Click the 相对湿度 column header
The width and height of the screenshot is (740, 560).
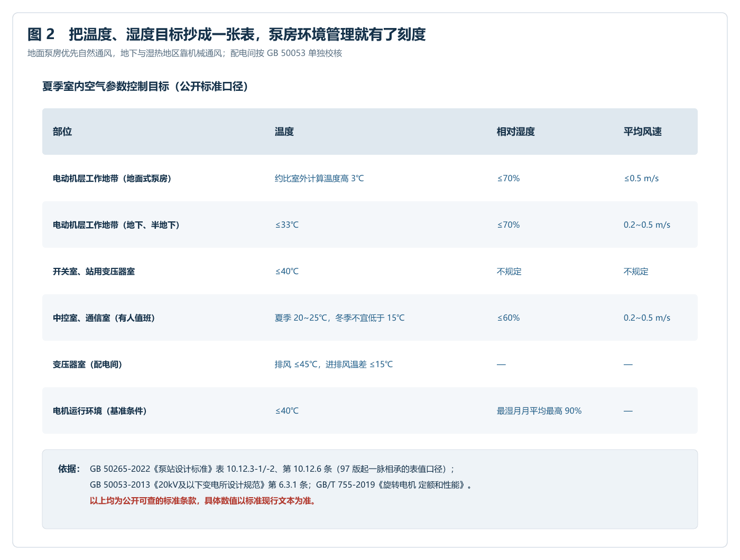(x=516, y=132)
